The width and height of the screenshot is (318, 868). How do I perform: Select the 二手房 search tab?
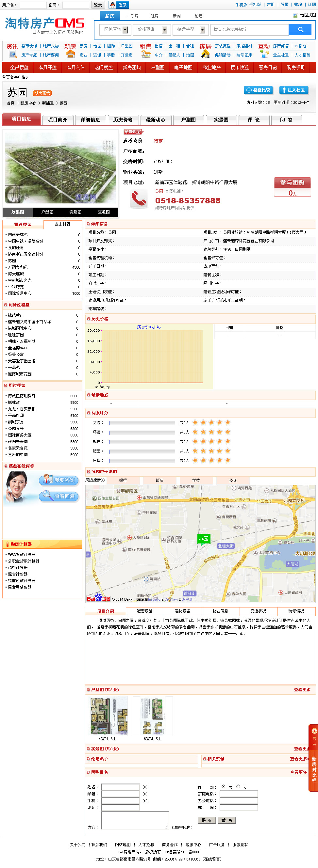(133, 16)
